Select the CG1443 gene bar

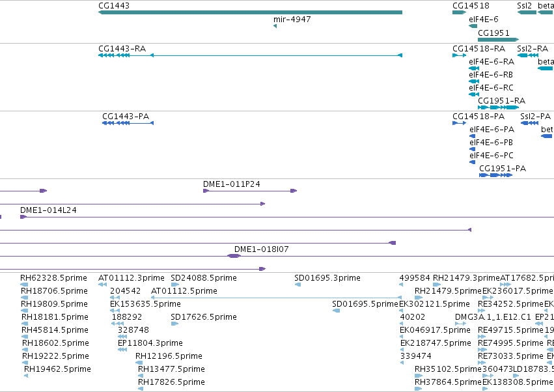(x=250, y=12)
